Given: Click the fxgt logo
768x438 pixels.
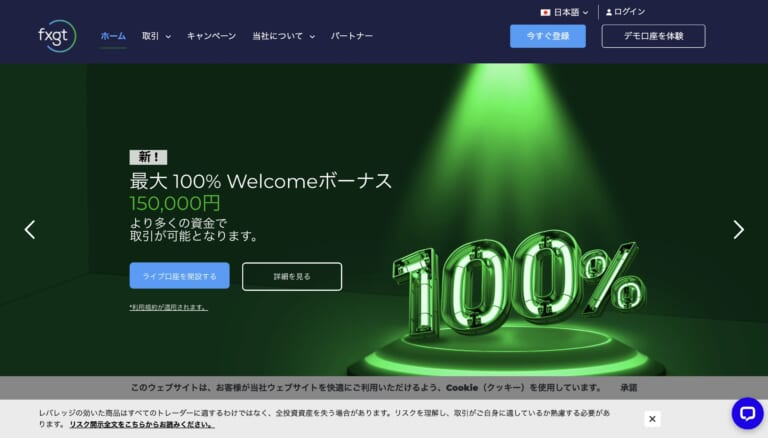Looking at the screenshot, I should (57, 36).
